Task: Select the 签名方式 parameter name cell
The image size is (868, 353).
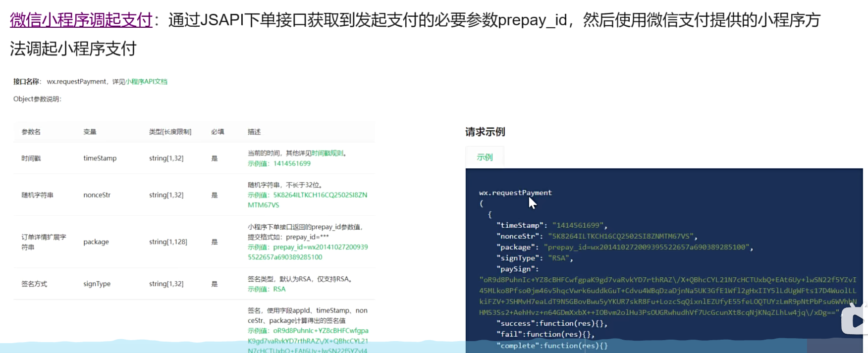Action: (x=34, y=284)
